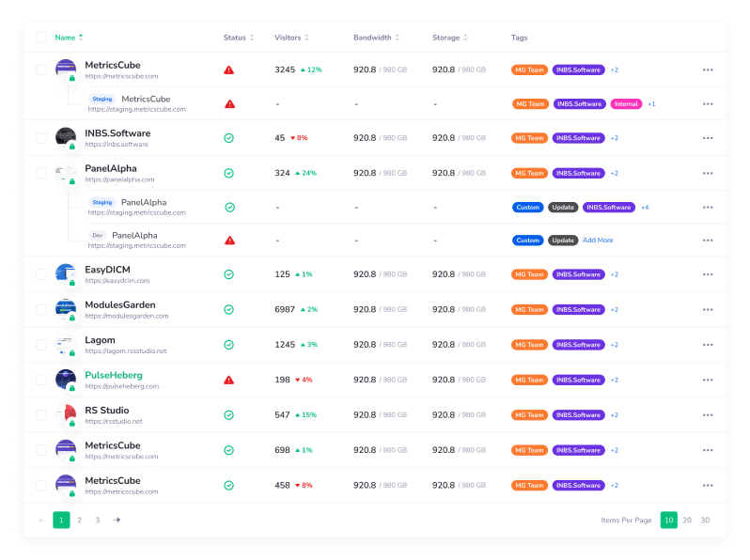Select the INBS.Software row checkbox

point(41,138)
